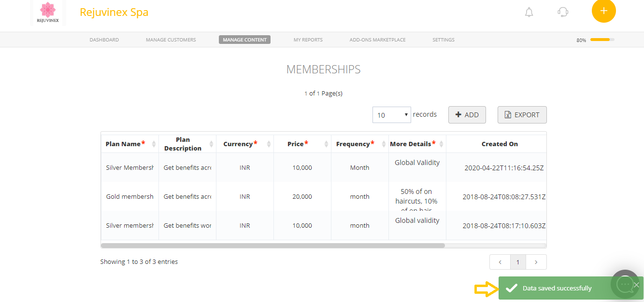Click the 80% profile progress bar
Screen dimensions: 644x302
(x=602, y=40)
